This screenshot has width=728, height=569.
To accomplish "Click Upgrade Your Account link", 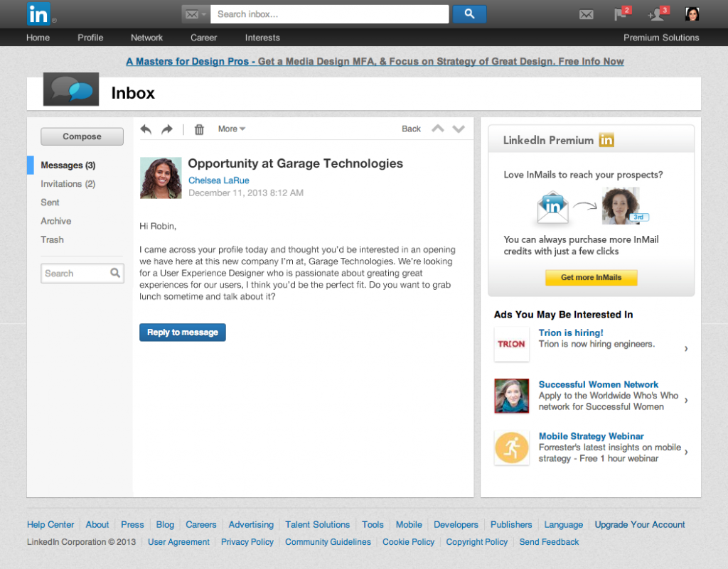I will 640,524.
